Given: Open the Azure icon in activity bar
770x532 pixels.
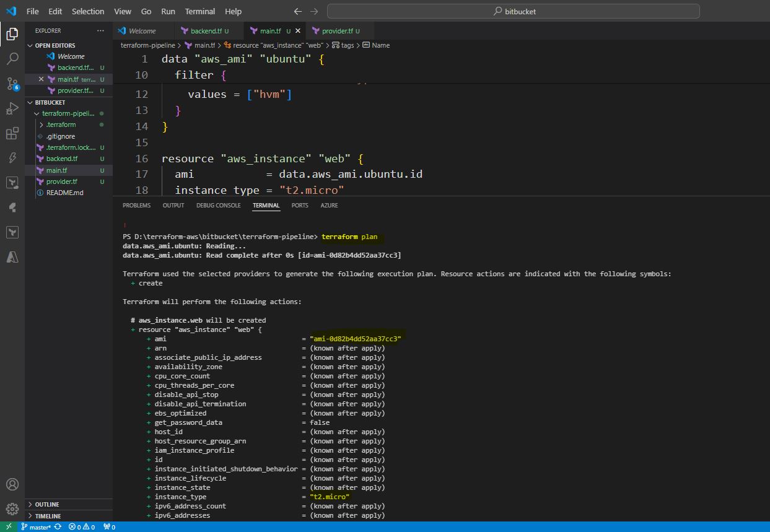Looking at the screenshot, I should click(12, 257).
